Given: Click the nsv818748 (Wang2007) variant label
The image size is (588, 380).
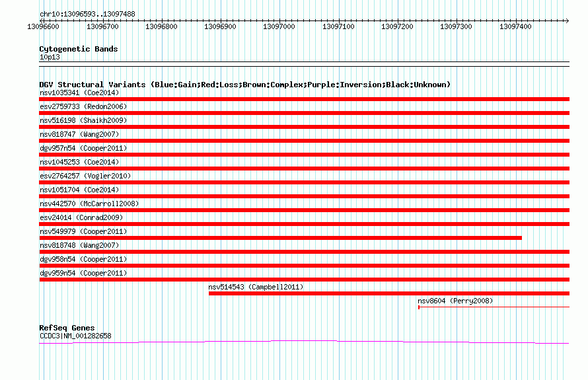Looking at the screenshot, I should click(x=79, y=245).
